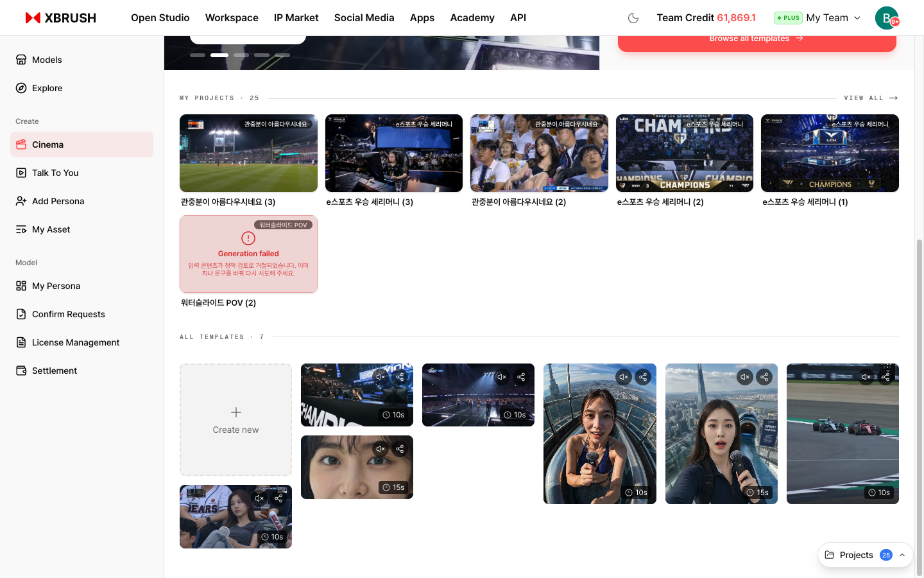
Task: Open Apps in top navigation
Action: click(x=422, y=18)
